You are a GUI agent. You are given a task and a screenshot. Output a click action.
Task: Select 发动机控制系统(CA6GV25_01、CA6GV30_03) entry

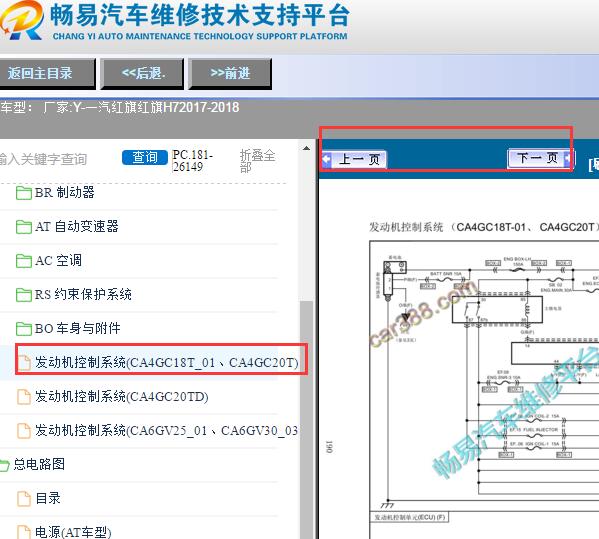[166, 431]
